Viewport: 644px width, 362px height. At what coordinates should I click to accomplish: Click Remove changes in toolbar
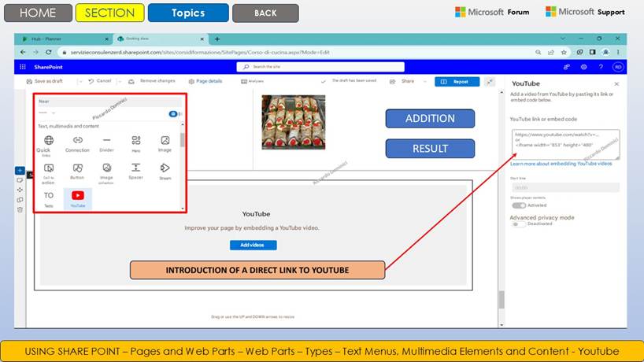pyautogui.click(x=152, y=81)
